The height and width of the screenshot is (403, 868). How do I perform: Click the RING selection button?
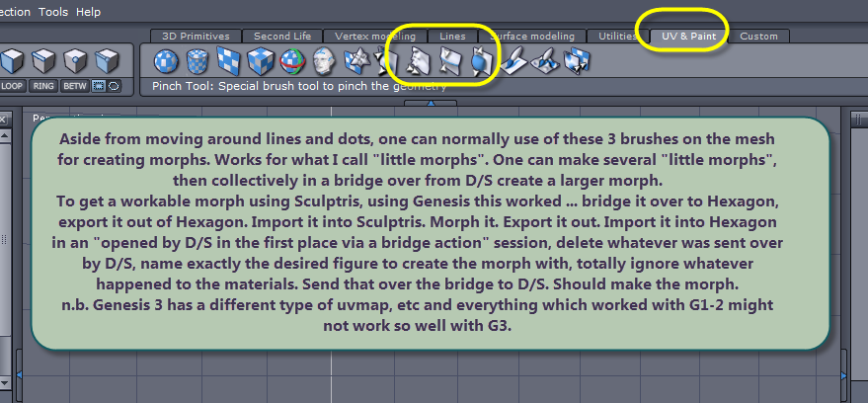(x=43, y=86)
